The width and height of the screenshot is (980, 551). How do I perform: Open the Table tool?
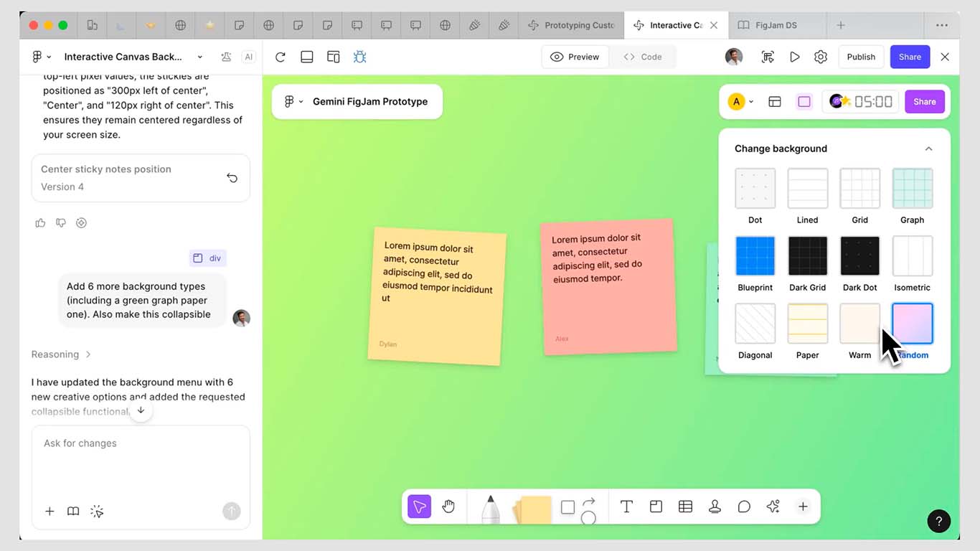pos(685,506)
